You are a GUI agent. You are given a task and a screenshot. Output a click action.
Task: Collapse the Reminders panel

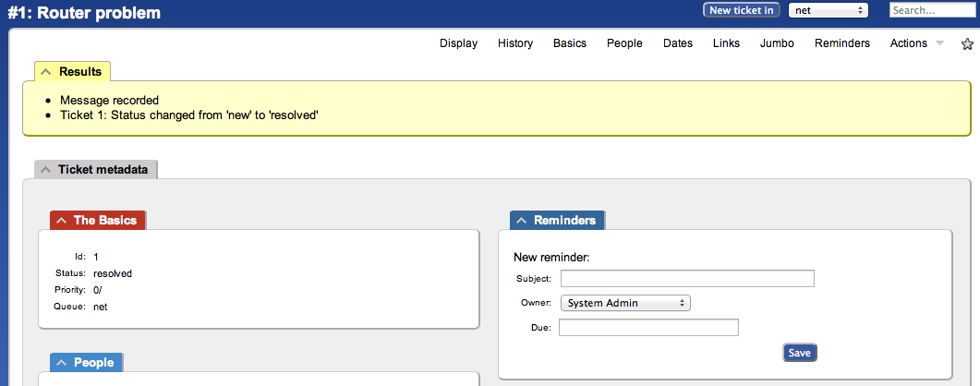pyautogui.click(x=521, y=221)
